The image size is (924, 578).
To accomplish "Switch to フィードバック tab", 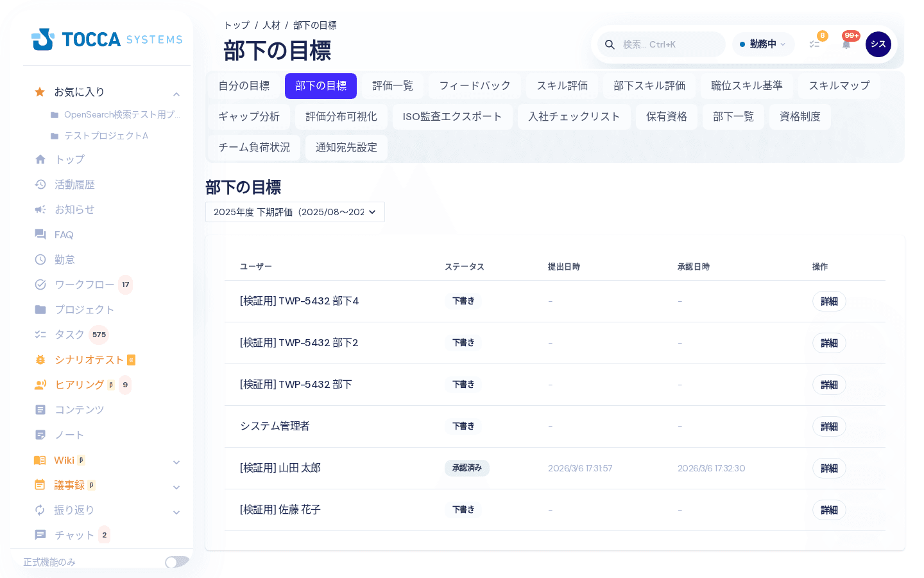I will pos(475,86).
